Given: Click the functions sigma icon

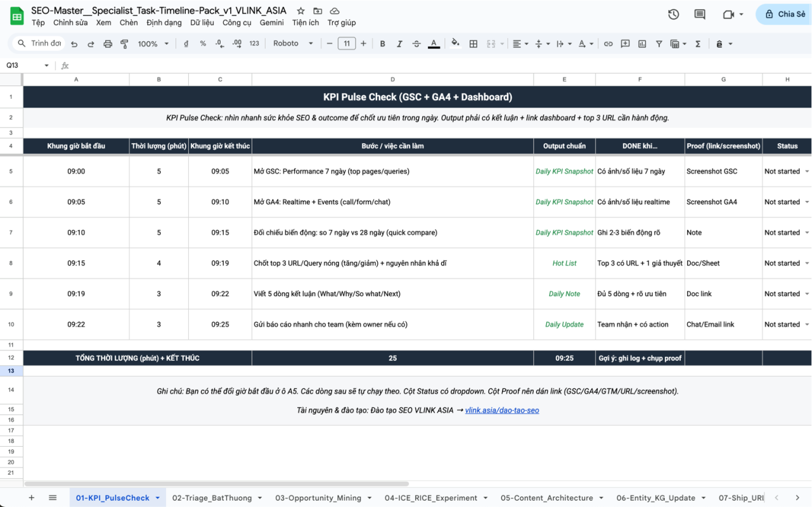Looking at the screenshot, I should click(x=698, y=44).
